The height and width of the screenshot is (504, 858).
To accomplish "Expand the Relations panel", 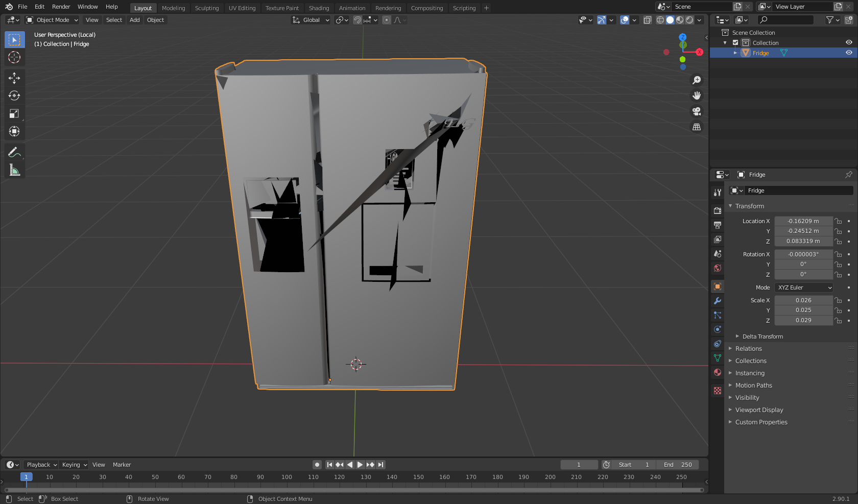I will tap(749, 349).
